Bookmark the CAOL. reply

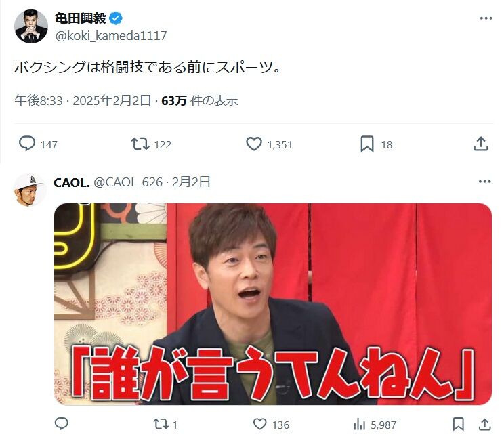click(x=459, y=424)
